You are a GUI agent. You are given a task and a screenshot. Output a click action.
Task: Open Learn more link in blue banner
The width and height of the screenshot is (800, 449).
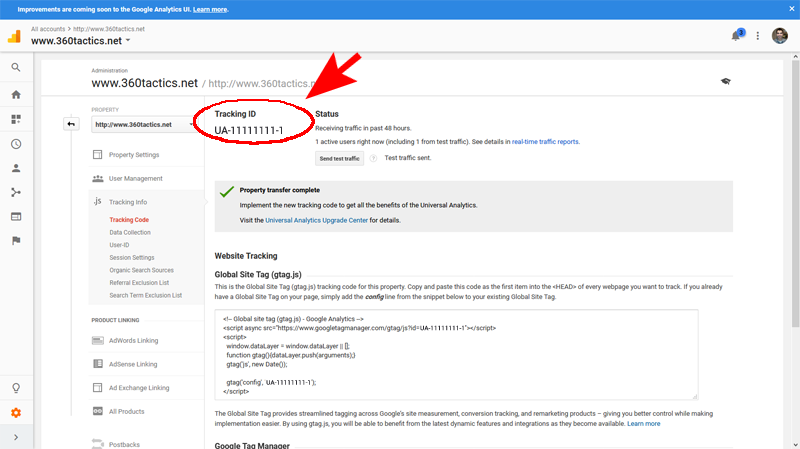[210, 10]
